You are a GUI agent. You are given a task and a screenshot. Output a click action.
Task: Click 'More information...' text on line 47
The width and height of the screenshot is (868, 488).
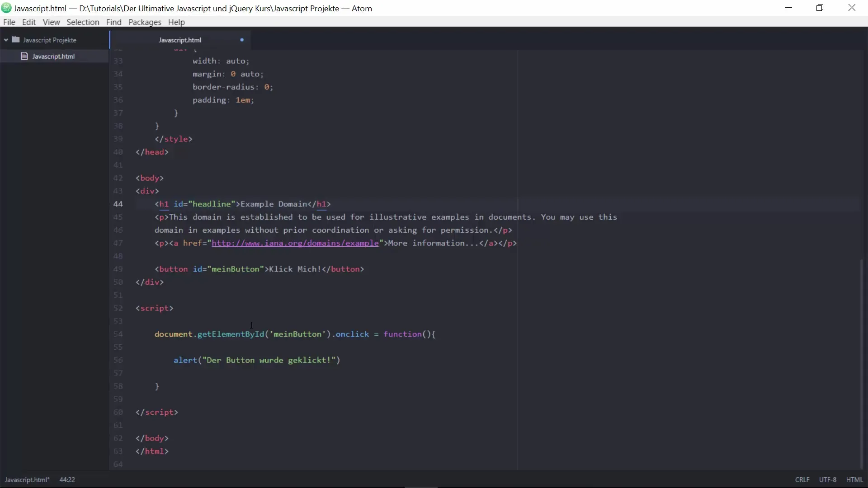click(433, 243)
